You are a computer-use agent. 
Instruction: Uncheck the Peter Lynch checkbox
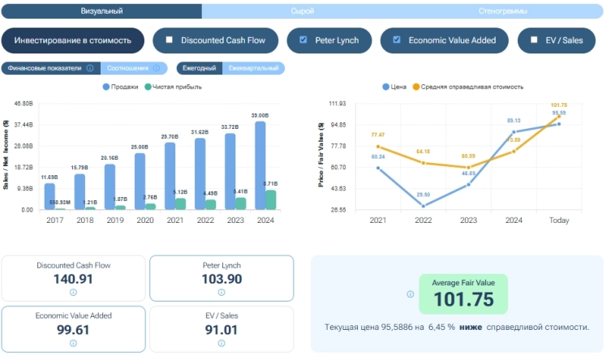coord(303,40)
